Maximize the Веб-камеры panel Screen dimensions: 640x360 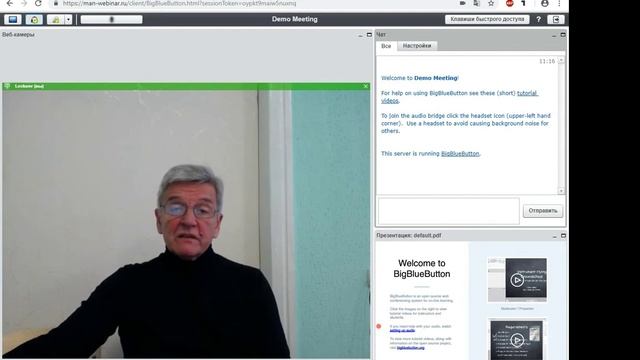369,35
